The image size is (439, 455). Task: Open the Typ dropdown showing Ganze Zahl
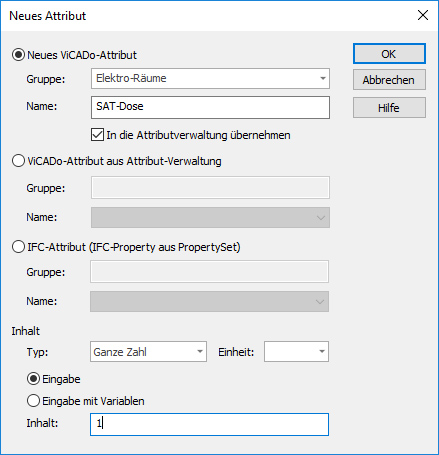148,352
